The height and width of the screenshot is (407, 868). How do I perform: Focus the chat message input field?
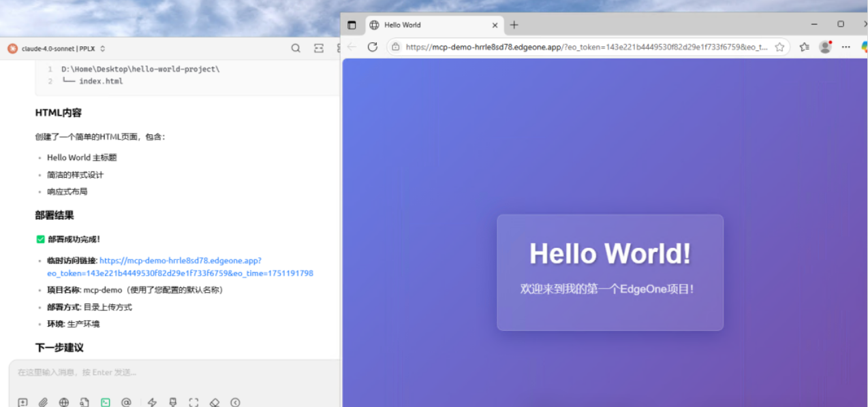[x=170, y=372]
